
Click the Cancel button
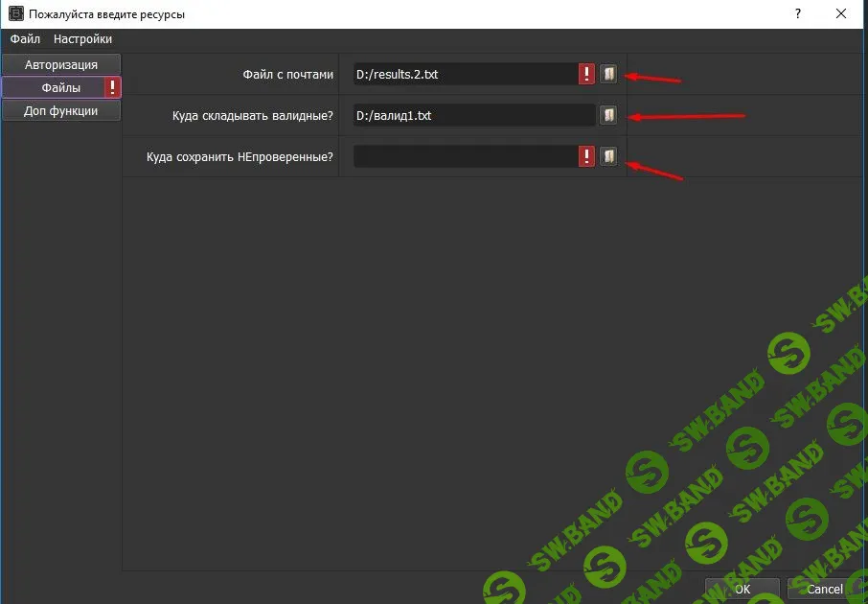(x=825, y=589)
